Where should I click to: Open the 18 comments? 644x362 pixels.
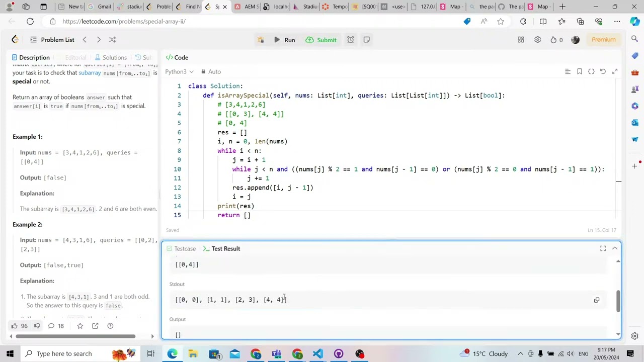point(56,326)
